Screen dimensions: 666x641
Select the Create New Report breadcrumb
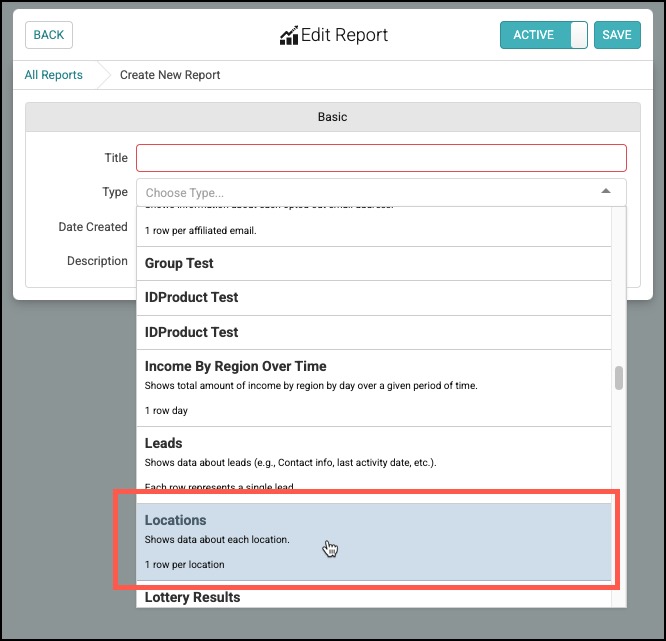pyautogui.click(x=170, y=75)
